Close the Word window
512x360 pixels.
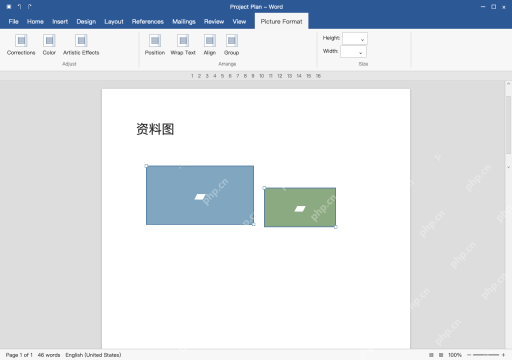pyautogui.click(x=504, y=7)
